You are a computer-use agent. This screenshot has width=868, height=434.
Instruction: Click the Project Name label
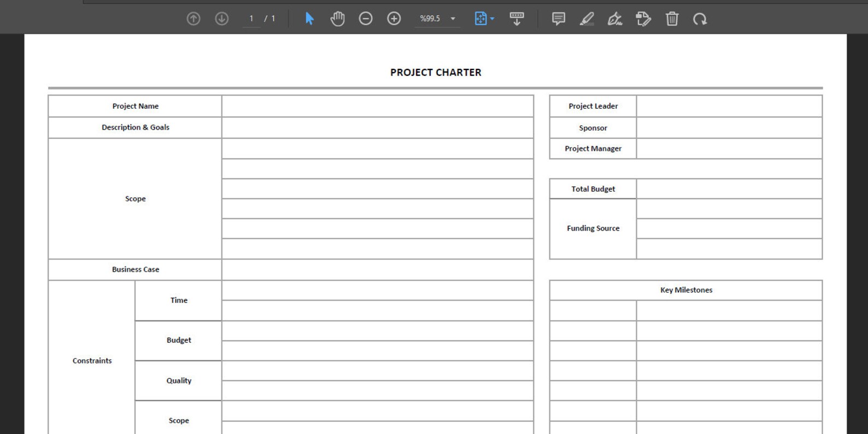[x=136, y=106]
